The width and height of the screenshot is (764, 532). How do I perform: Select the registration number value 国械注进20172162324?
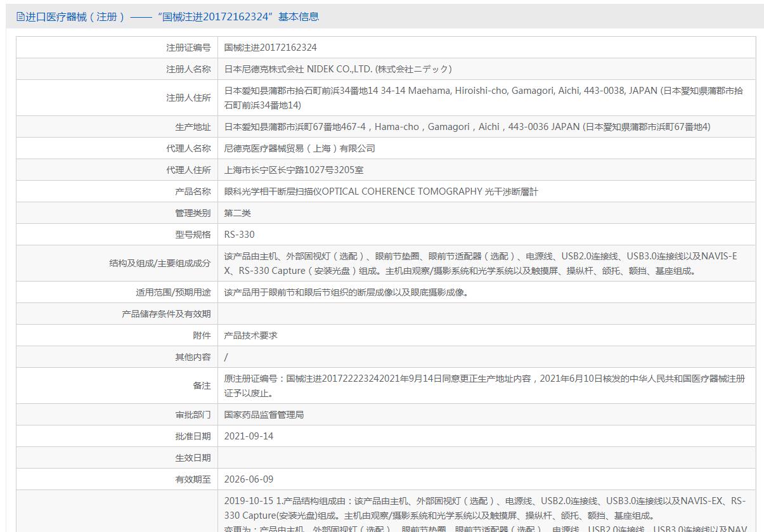pyautogui.click(x=270, y=48)
